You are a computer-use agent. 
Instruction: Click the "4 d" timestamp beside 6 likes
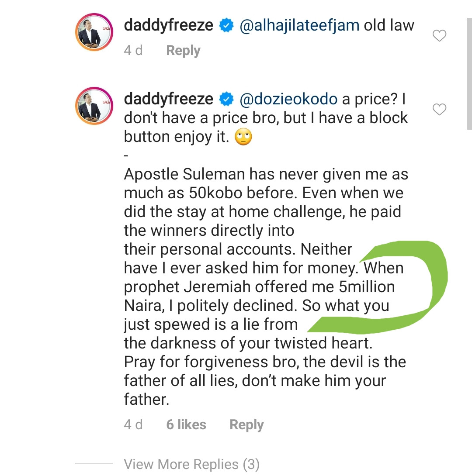click(x=133, y=425)
